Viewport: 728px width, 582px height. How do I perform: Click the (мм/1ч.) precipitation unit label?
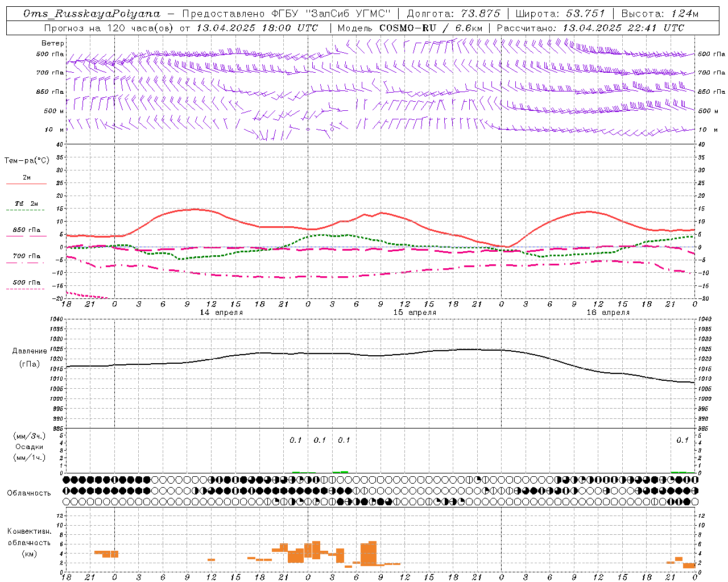pos(30,458)
